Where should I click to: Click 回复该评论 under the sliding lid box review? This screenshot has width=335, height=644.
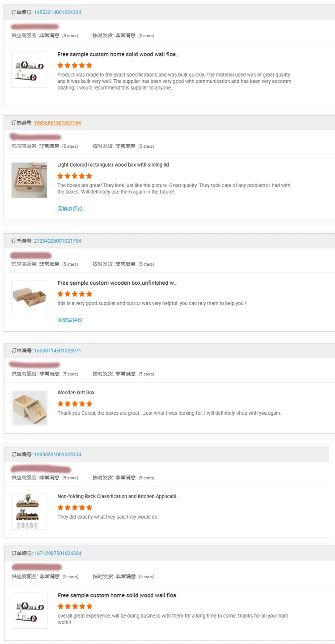70,209
